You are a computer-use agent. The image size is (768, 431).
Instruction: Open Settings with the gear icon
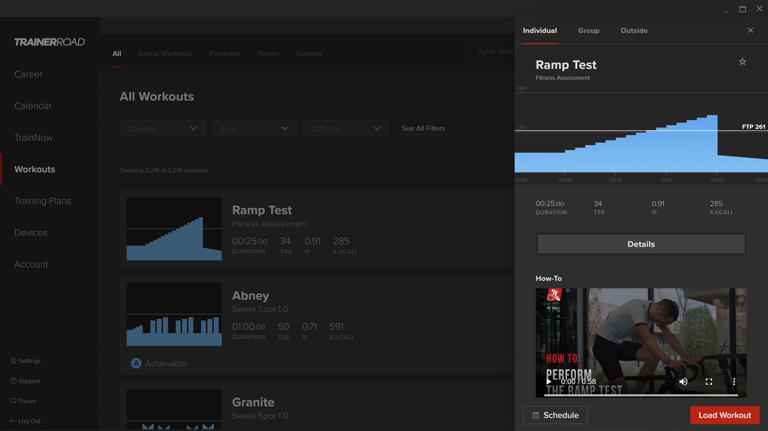pos(13,361)
